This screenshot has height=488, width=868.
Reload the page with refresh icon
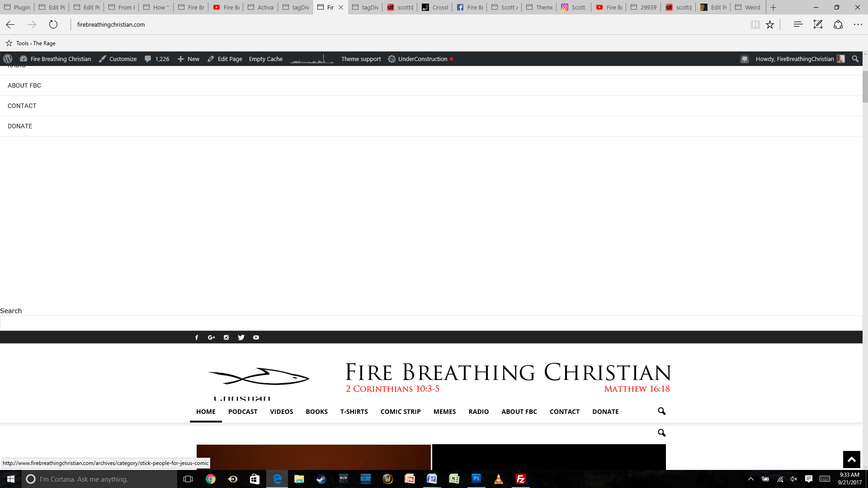click(x=53, y=24)
